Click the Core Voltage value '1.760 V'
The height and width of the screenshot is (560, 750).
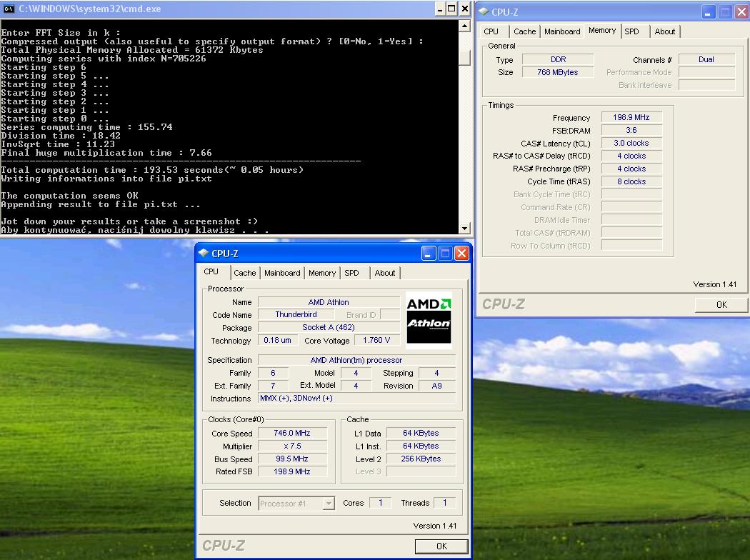tap(376, 340)
